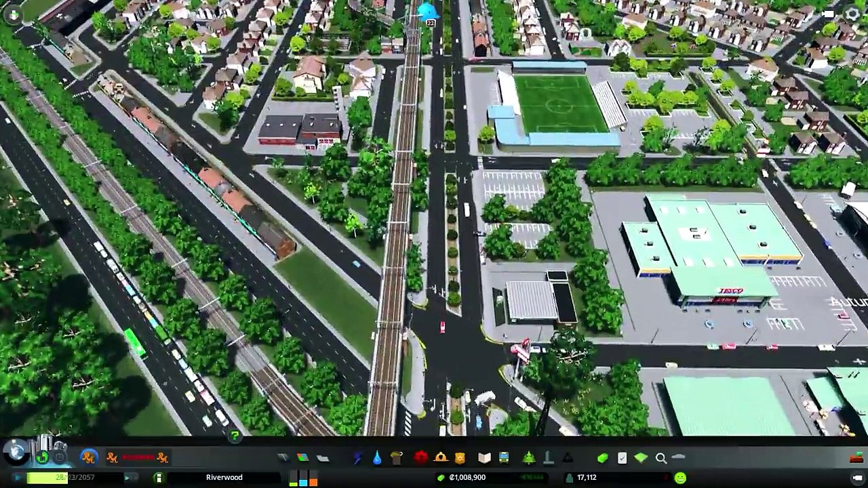Click the blue chirper bird icon
The image size is (868, 488).
(x=427, y=11)
